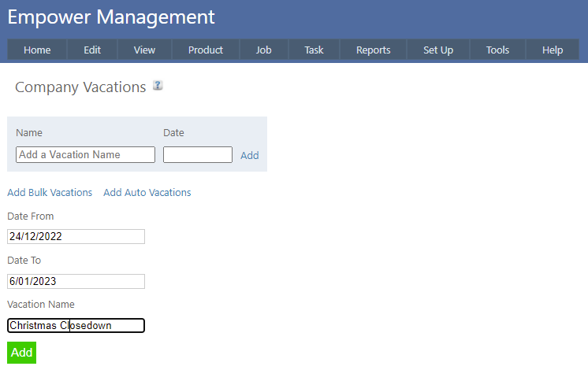Viewport: 588px width, 381px height.
Task: Click the Date From input field
Action: 76,237
